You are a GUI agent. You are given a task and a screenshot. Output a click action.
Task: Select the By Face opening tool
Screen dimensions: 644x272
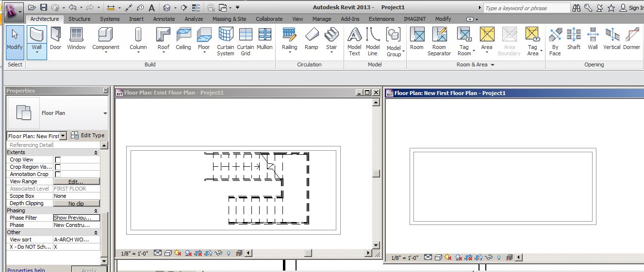tap(555, 42)
